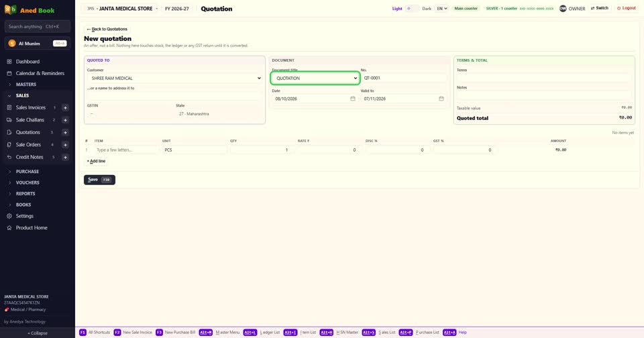
Task: Open the Dashboard grid icon
Action: 9,62
